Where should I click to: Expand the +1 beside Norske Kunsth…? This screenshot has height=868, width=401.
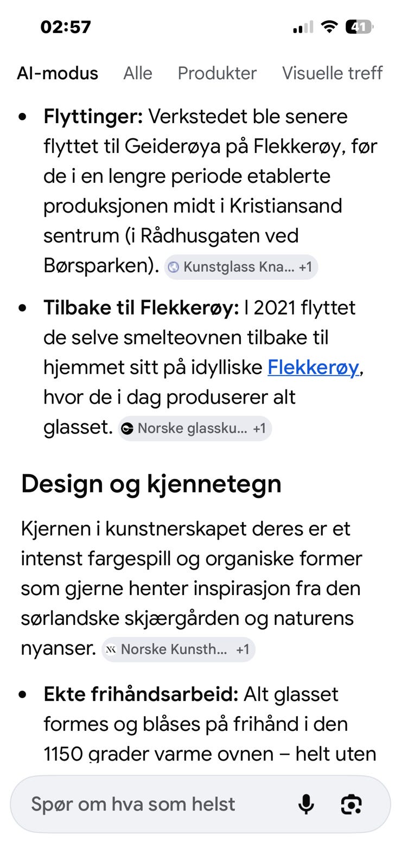tap(243, 649)
